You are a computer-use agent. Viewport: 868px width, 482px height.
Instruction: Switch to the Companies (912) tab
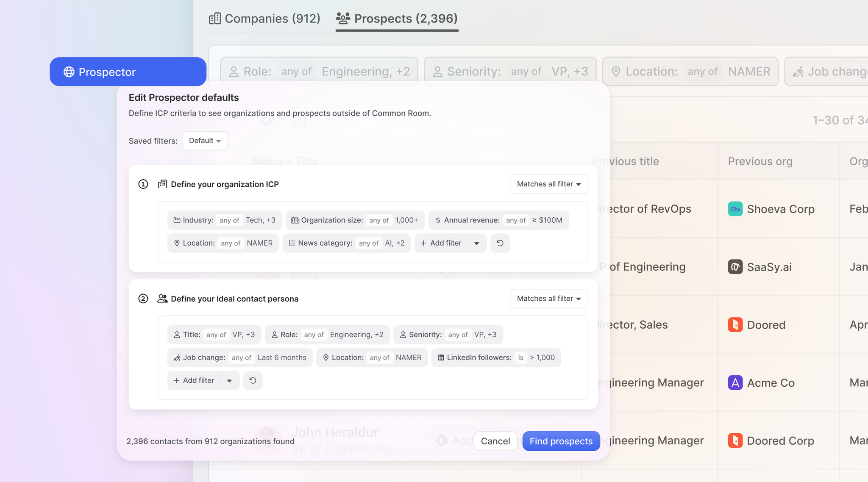265,19
